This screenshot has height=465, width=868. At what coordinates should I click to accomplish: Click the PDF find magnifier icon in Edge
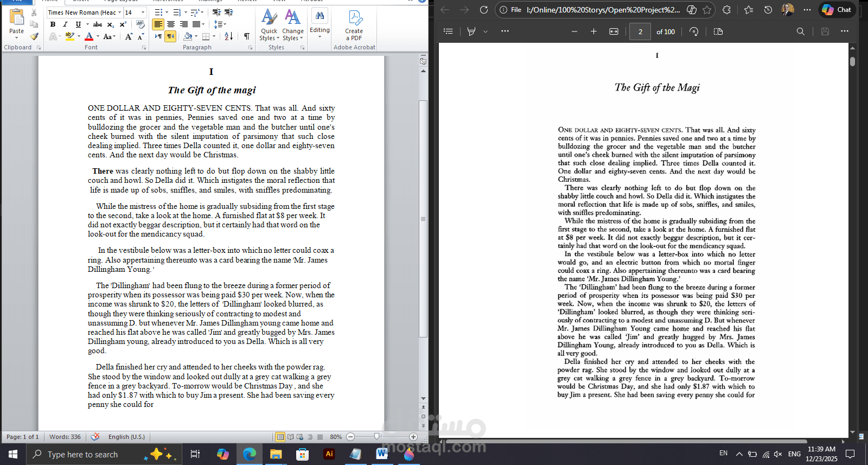tap(801, 31)
